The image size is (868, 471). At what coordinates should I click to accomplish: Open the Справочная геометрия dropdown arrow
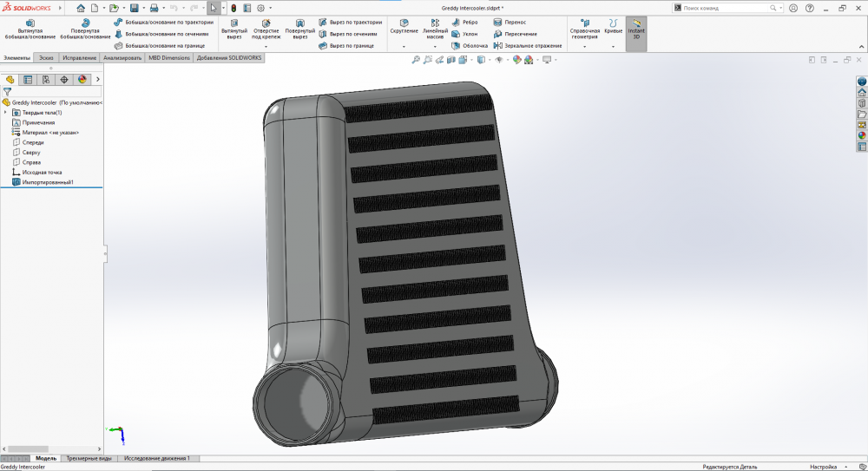click(x=585, y=46)
